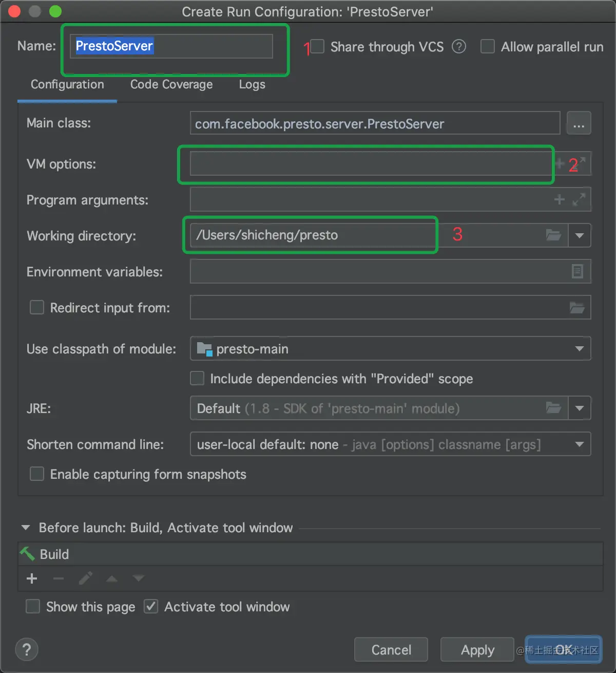Image resolution: width=616 pixels, height=673 pixels.
Task: Browse folder for Working directory
Action: click(553, 235)
